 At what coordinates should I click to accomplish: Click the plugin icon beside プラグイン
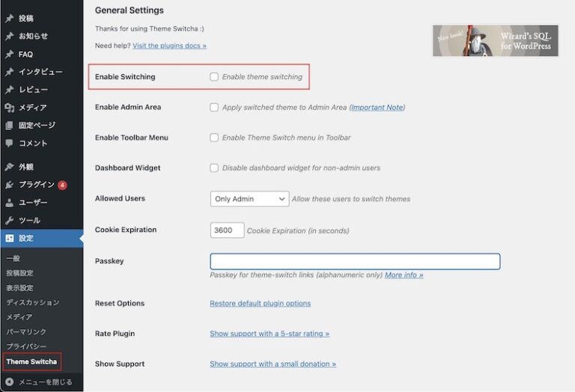[x=9, y=185]
